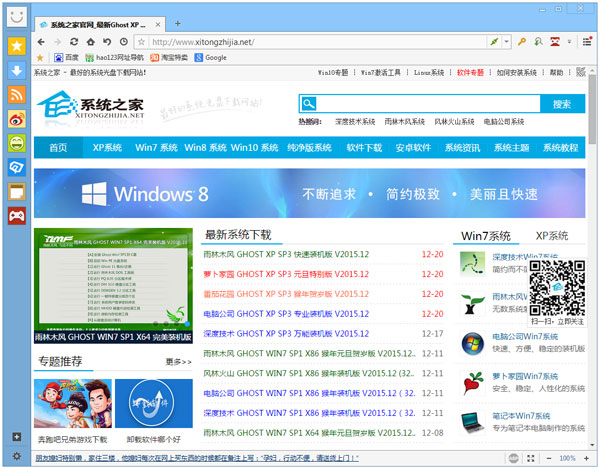Screen dimensions: 600x468
Task: Open the downloads sidebar icon
Action: (17, 70)
